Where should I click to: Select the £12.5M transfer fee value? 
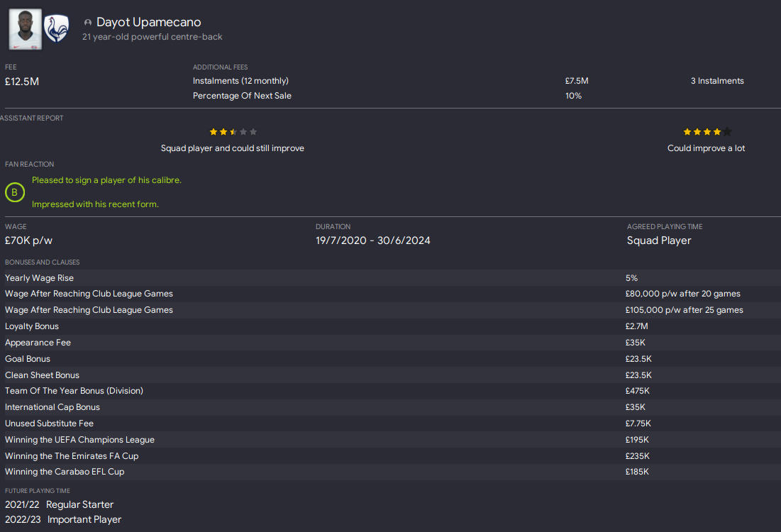(x=22, y=82)
